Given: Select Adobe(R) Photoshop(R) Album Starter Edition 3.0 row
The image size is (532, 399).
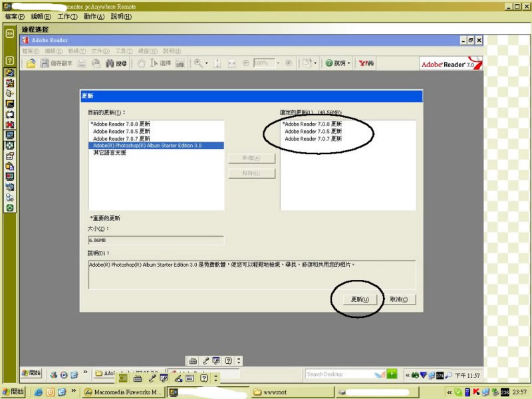Looking at the screenshot, I should coord(156,146).
